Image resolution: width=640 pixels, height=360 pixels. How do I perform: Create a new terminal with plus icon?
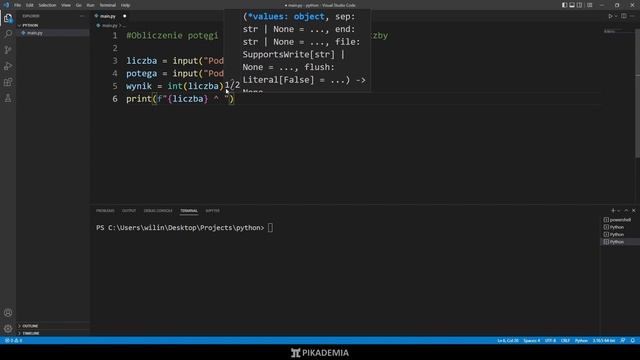[613, 211]
